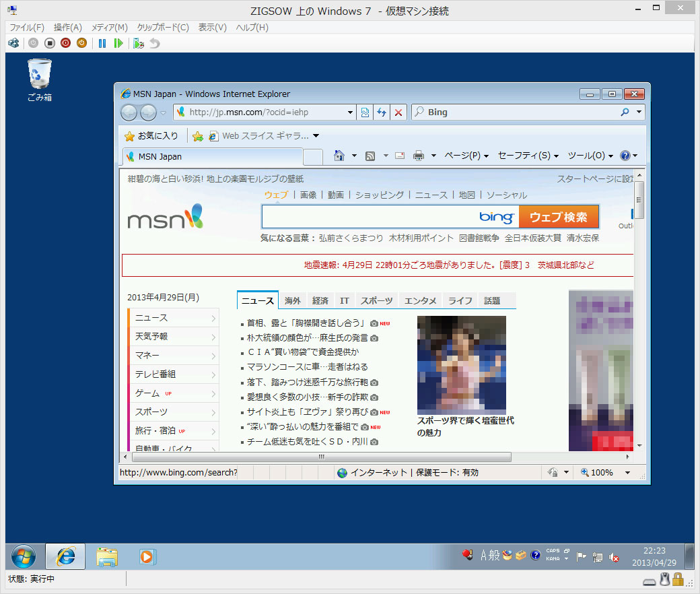
Task: Click the Feeds (RSS) icon
Action: [x=370, y=156]
